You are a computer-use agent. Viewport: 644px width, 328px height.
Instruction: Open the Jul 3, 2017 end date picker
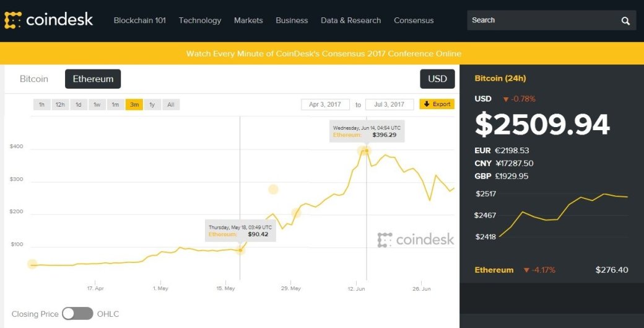pyautogui.click(x=389, y=104)
